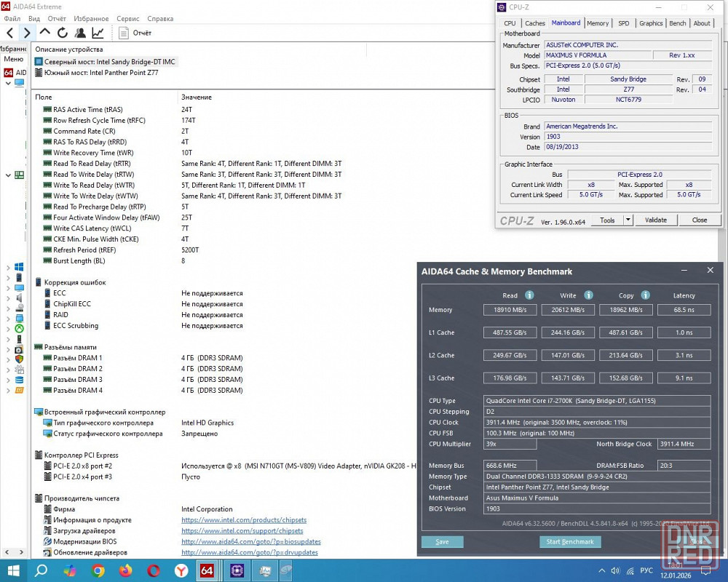The width and height of the screenshot is (728, 582).
Task: Open the user manager icon in the toolbar
Action: [80, 33]
